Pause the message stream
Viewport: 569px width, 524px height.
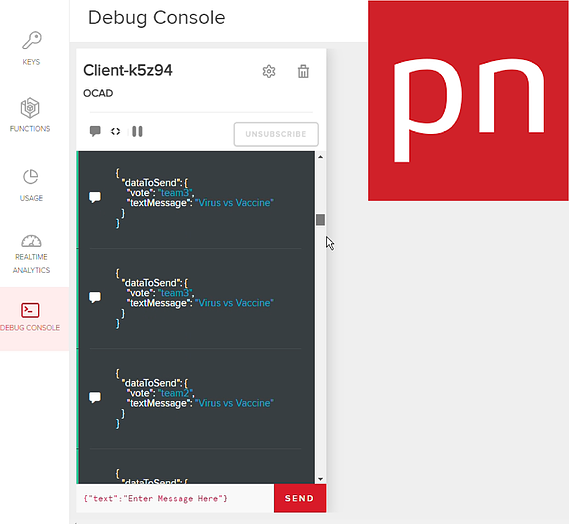pyautogui.click(x=137, y=131)
